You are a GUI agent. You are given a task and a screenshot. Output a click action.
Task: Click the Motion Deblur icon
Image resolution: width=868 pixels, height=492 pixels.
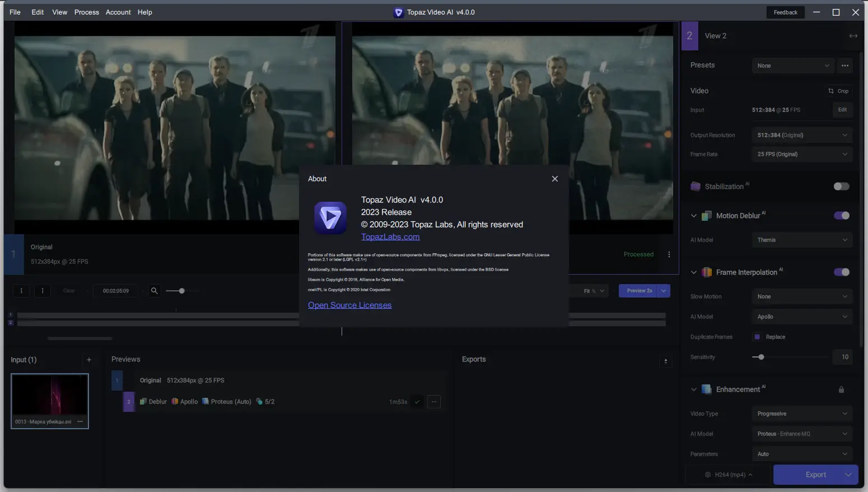point(707,216)
